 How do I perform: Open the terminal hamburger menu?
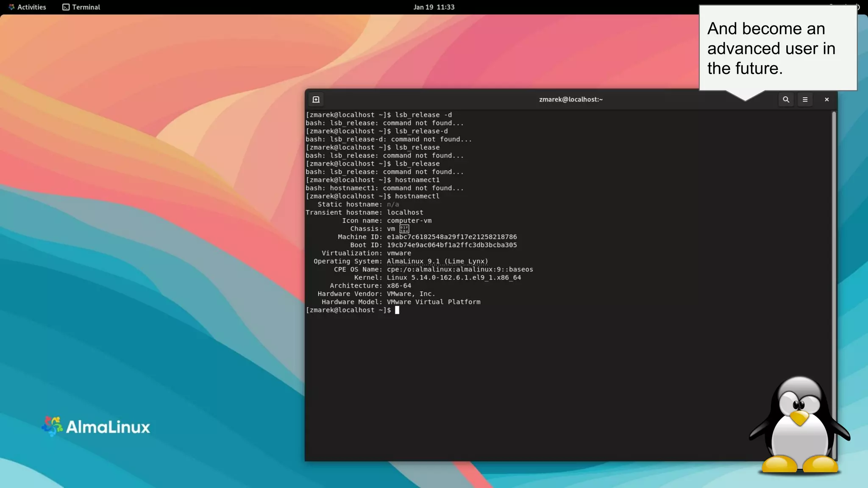pyautogui.click(x=805, y=100)
